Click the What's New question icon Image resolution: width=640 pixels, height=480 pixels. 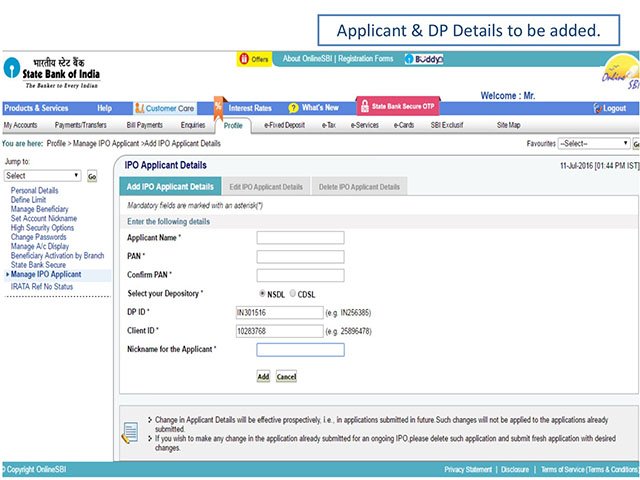(293, 108)
